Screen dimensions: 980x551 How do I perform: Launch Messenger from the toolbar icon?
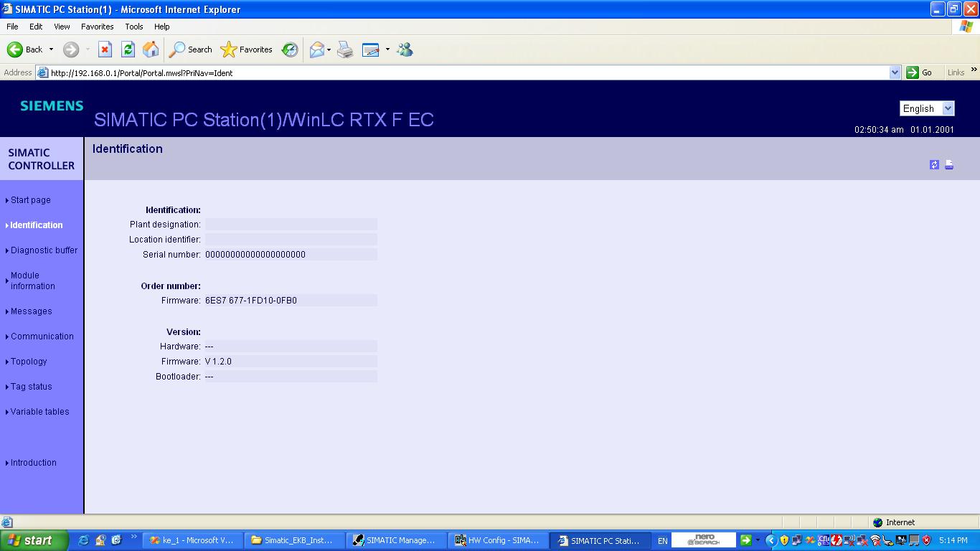(x=405, y=50)
